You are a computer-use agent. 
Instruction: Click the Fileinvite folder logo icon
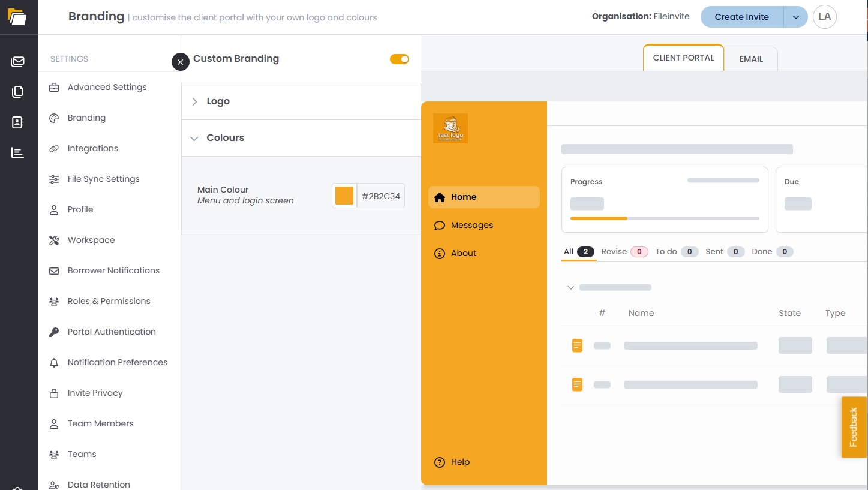[x=17, y=17]
